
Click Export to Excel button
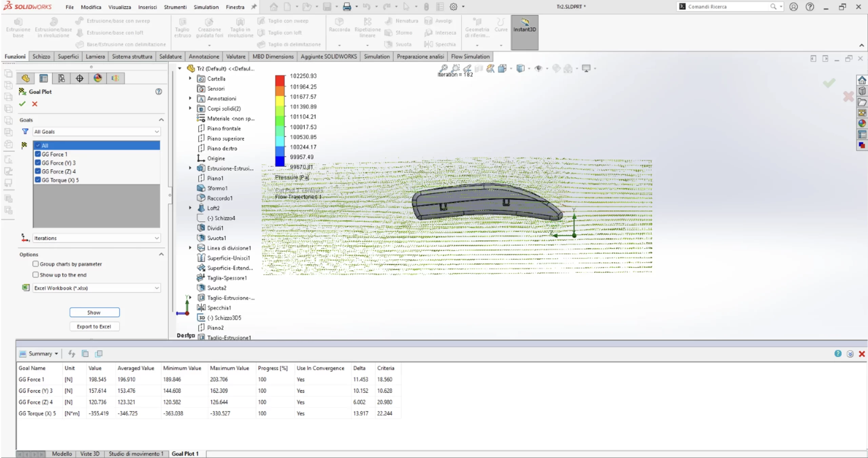tap(94, 326)
